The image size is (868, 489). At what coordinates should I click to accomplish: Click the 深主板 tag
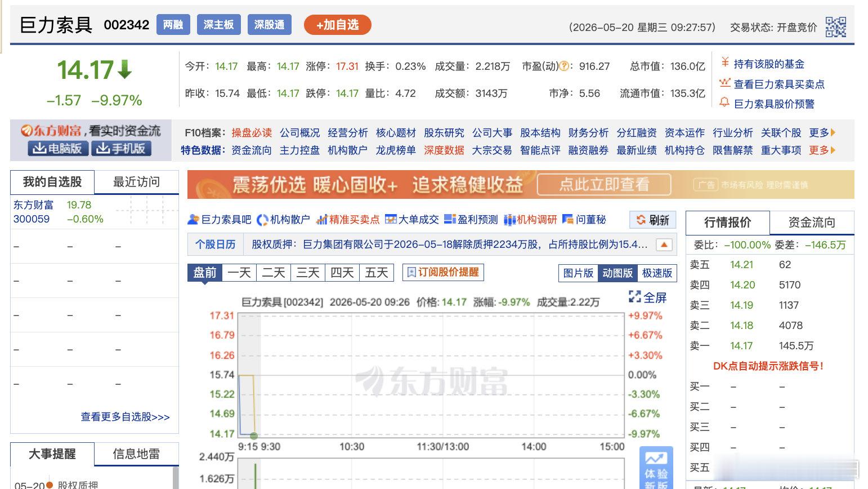pyautogui.click(x=218, y=25)
